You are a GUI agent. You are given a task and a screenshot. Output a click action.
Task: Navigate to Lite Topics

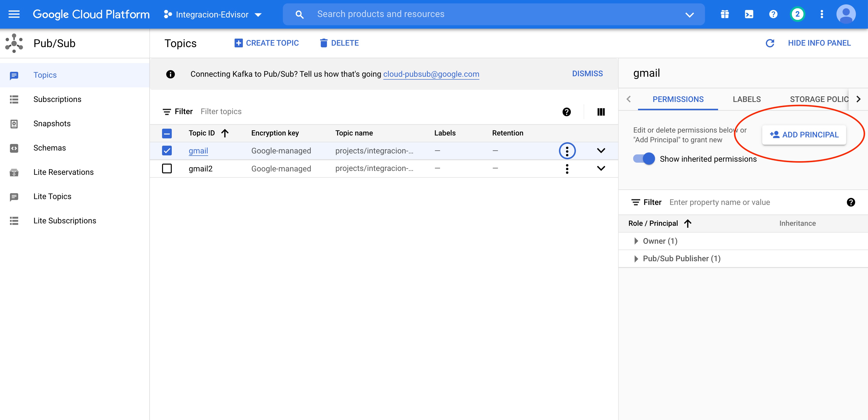(74, 196)
